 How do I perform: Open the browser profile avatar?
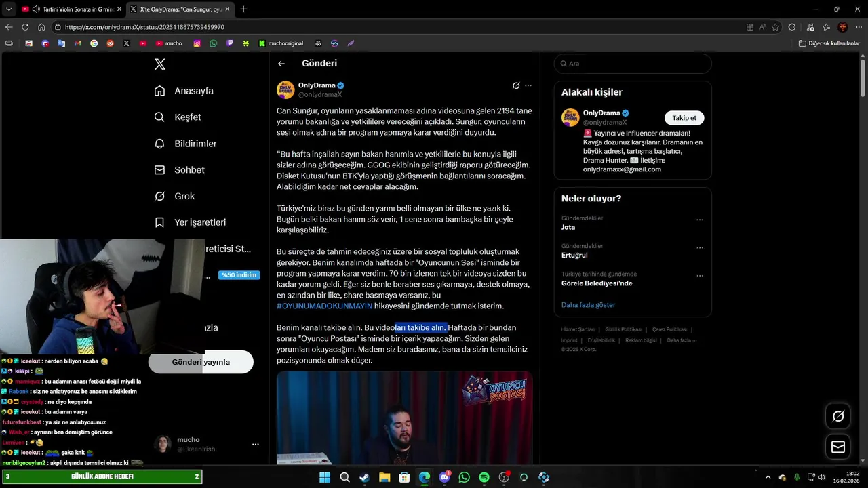[x=843, y=27]
